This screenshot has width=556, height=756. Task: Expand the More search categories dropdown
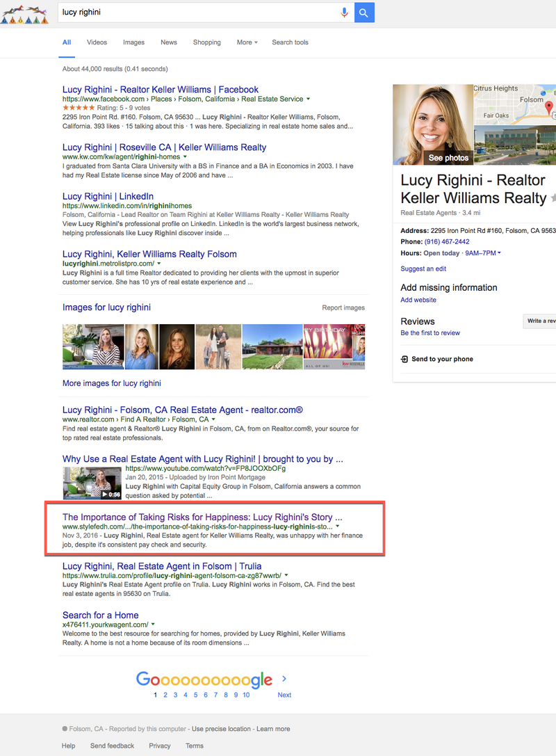247,42
